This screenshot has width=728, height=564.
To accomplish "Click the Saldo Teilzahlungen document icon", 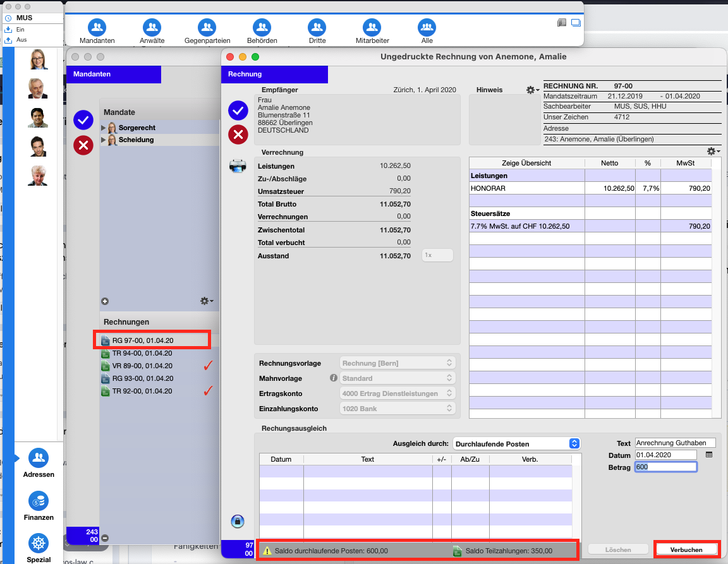I will (x=458, y=551).
